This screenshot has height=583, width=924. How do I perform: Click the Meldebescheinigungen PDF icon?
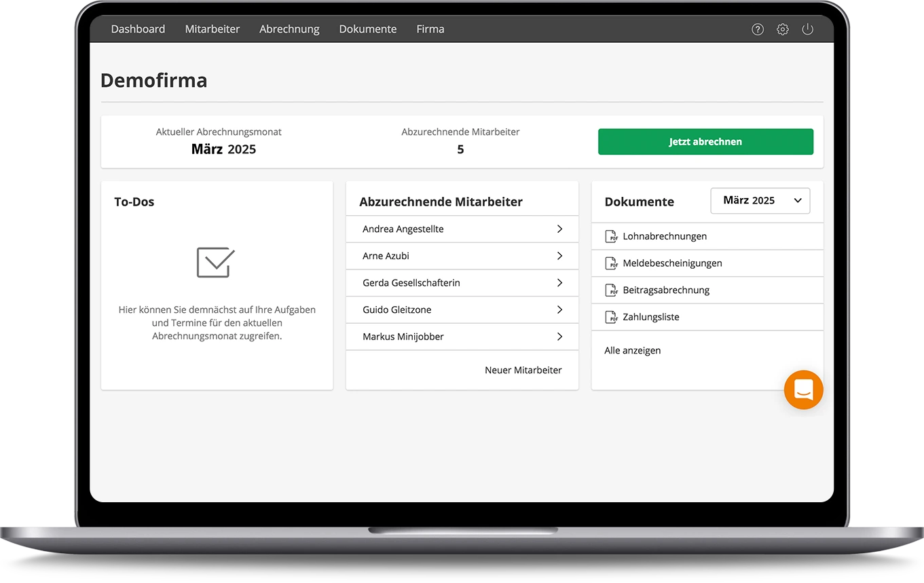(x=611, y=263)
